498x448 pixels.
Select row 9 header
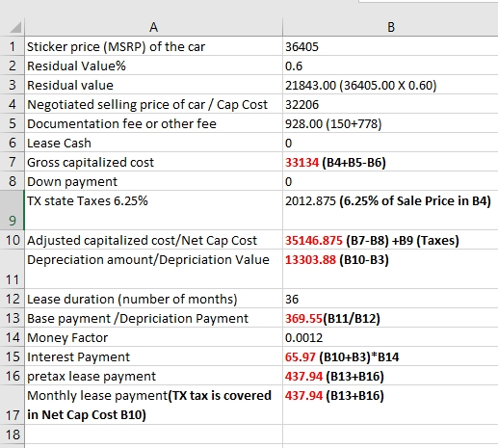tap(13, 210)
